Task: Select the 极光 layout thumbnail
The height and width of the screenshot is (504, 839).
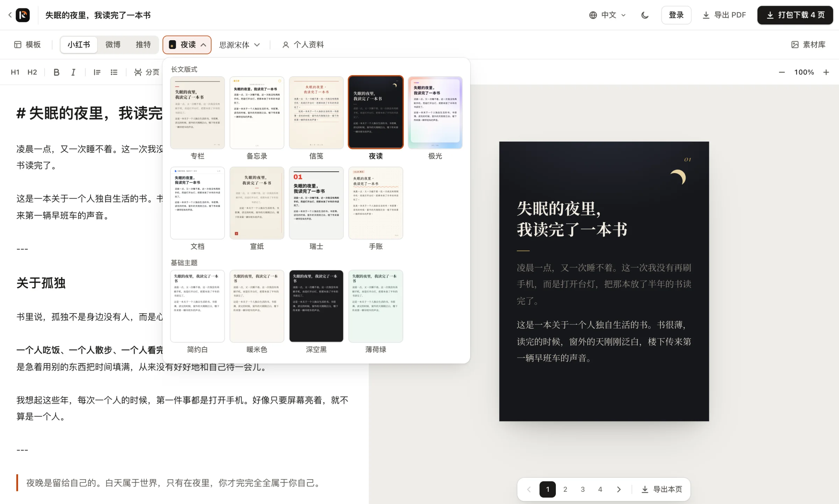Action: (x=435, y=113)
